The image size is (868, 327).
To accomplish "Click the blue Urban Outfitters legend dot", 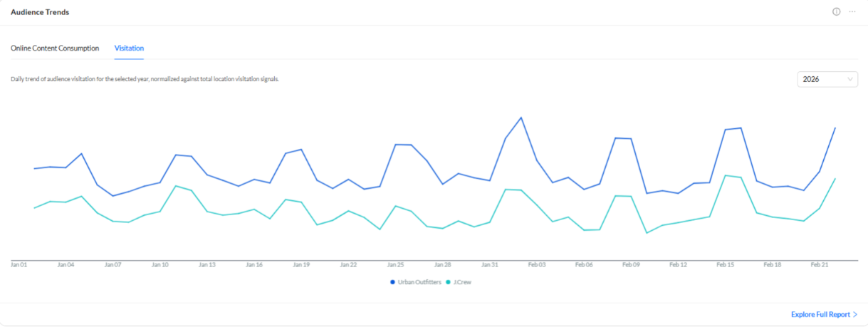I will (x=392, y=283).
